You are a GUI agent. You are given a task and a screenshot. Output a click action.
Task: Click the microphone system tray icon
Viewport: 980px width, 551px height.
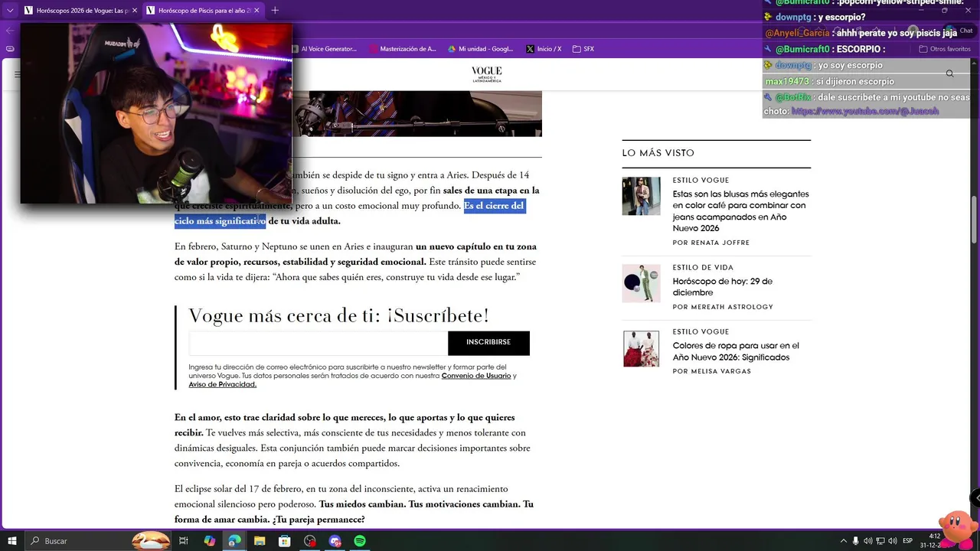tap(856, 541)
